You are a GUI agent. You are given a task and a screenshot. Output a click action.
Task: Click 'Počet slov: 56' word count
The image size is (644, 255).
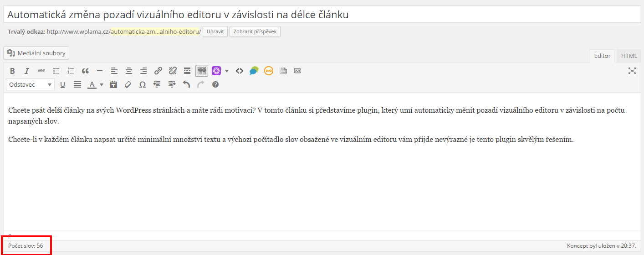(26, 245)
